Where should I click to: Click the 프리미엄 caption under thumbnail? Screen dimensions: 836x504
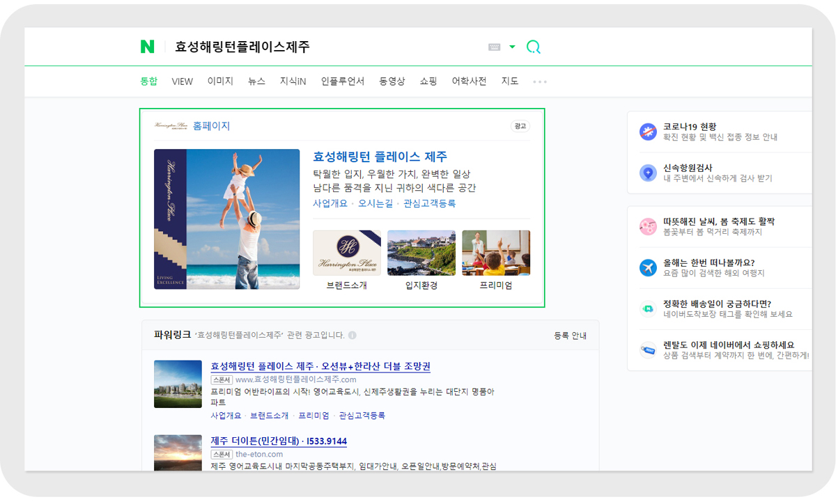496,285
